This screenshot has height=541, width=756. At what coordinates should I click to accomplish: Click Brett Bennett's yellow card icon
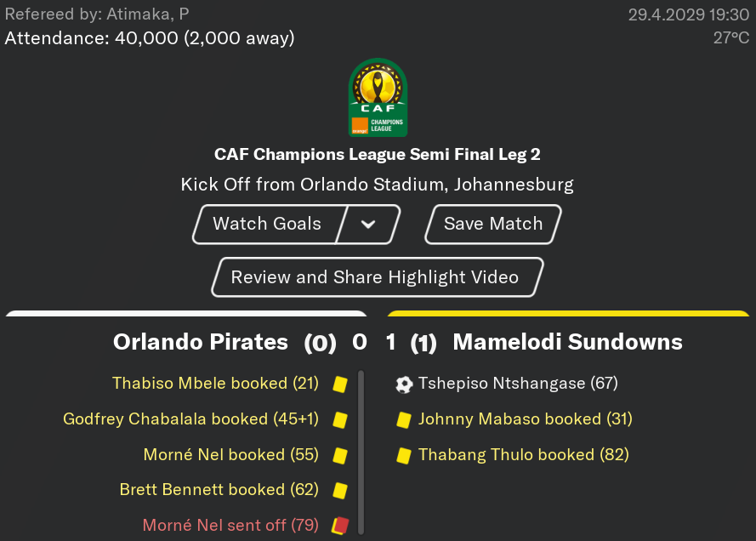pyautogui.click(x=340, y=491)
